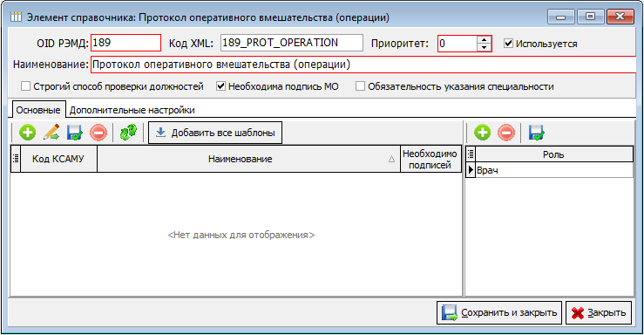Click Сохранить и закрыть button
The width and height of the screenshot is (644, 335).
point(499,313)
